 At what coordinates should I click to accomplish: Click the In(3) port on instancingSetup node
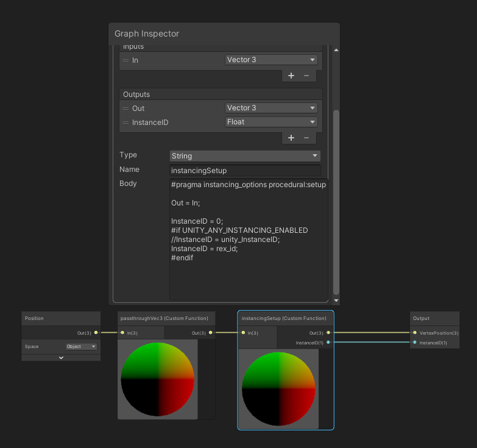[x=243, y=333]
